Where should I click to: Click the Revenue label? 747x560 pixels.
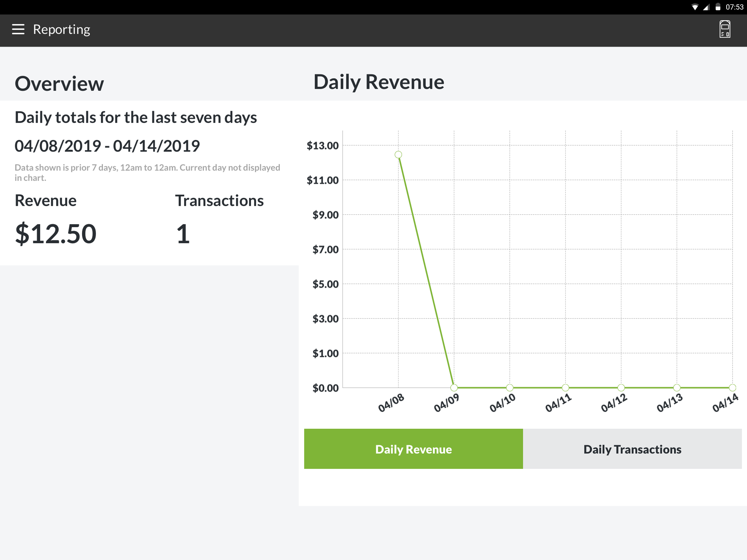[x=46, y=200]
